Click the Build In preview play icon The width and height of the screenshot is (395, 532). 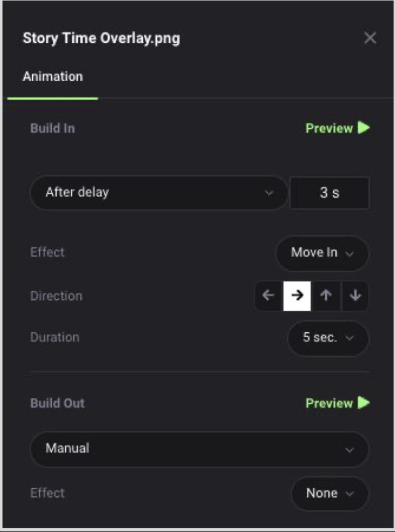pyautogui.click(x=363, y=128)
